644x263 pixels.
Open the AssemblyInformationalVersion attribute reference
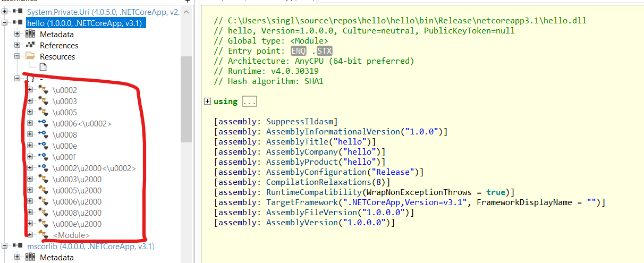click(334, 131)
